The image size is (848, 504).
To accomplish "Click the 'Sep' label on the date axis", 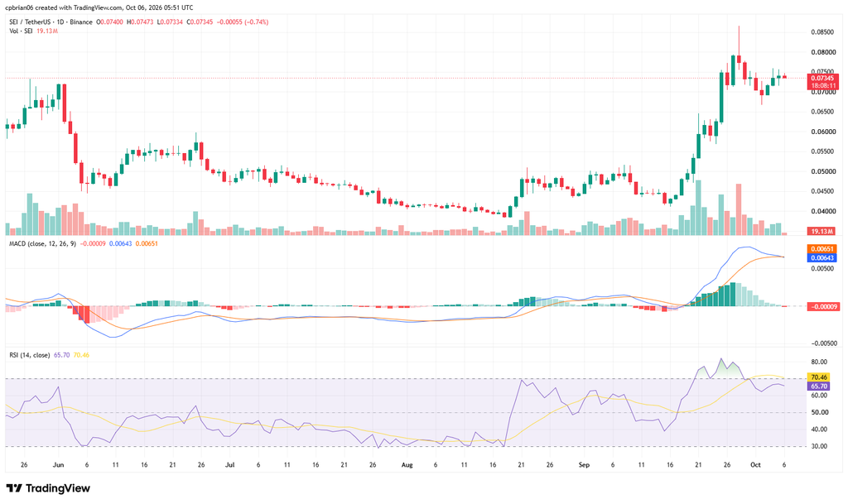I will click(584, 465).
